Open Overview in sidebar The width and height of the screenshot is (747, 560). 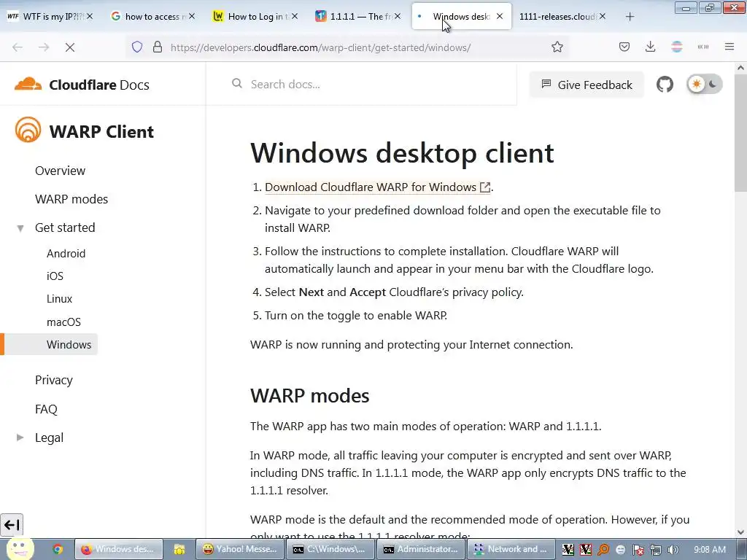pos(60,171)
